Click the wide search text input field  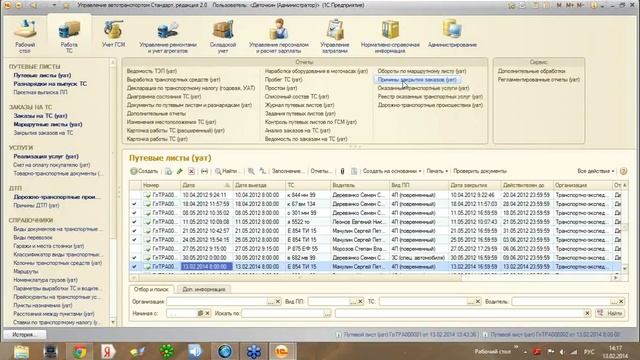460,313
